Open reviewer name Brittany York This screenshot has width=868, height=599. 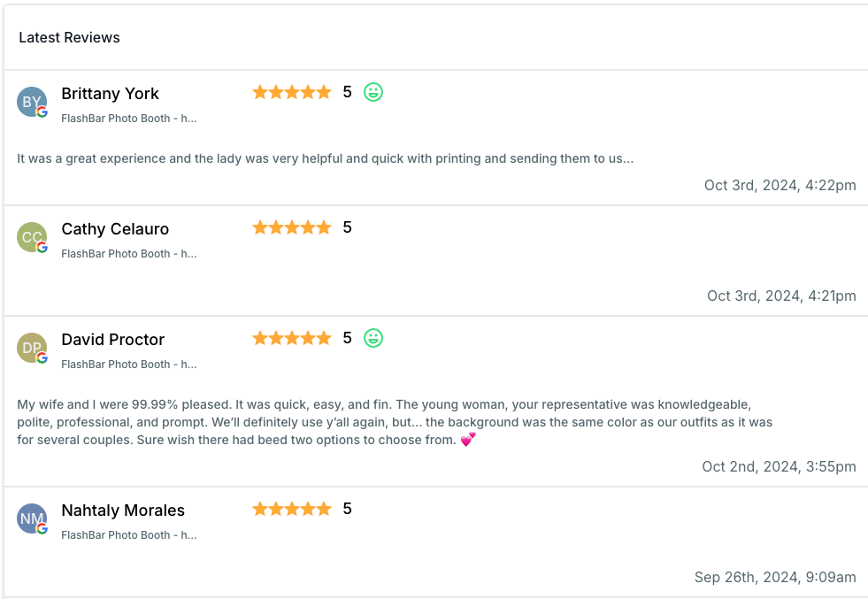pos(111,94)
